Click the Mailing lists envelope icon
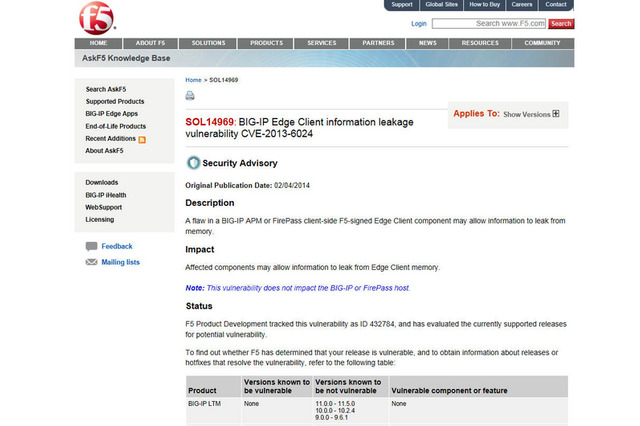Screen dimensions: 640x426 (91, 262)
